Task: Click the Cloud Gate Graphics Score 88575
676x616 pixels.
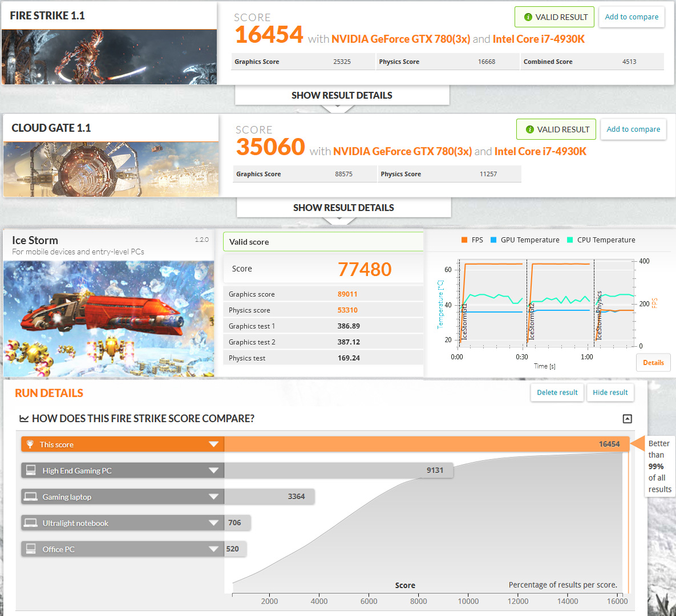Action: (x=343, y=174)
